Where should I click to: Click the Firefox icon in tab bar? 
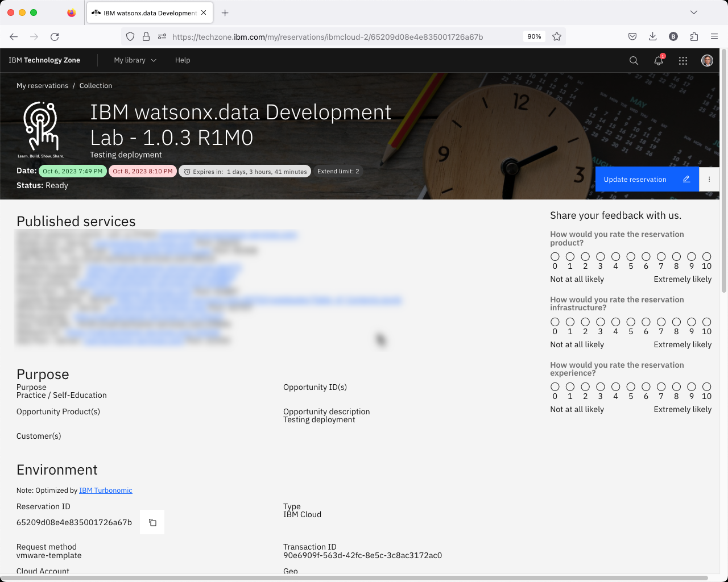(71, 13)
